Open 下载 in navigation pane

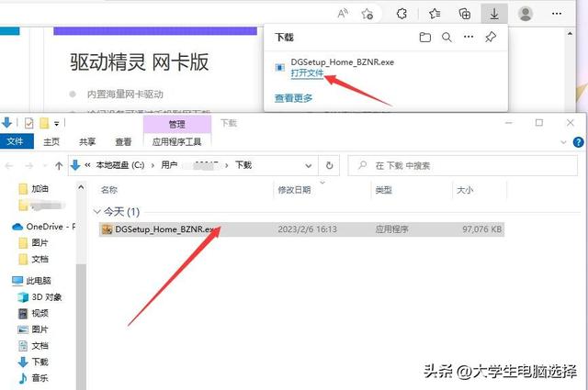34,362
